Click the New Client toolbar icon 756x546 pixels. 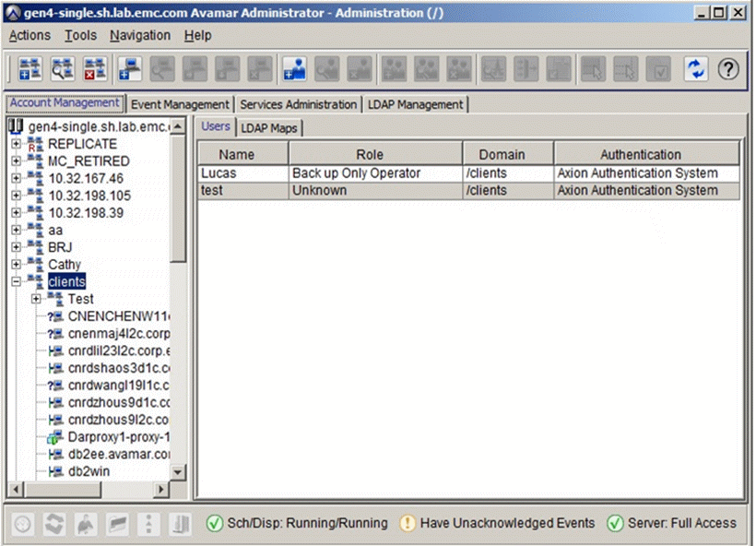pos(130,69)
